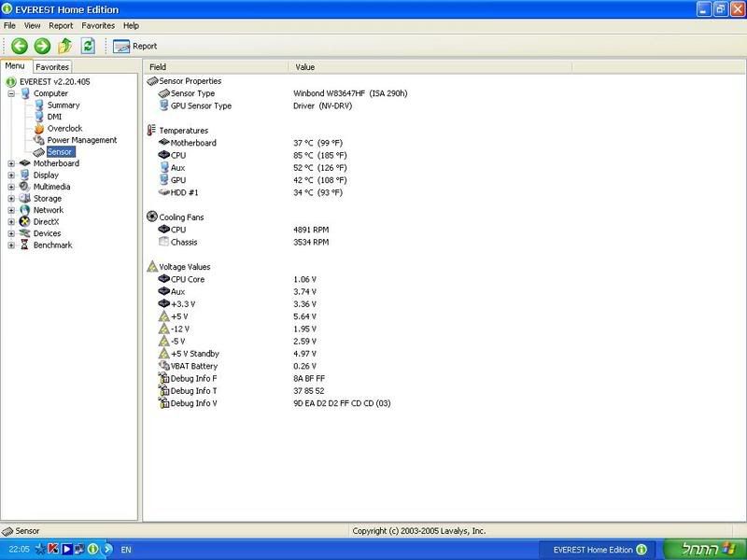The width and height of the screenshot is (747, 560).
Task: Click the blue play-arrow tray icon
Action: pos(66,549)
